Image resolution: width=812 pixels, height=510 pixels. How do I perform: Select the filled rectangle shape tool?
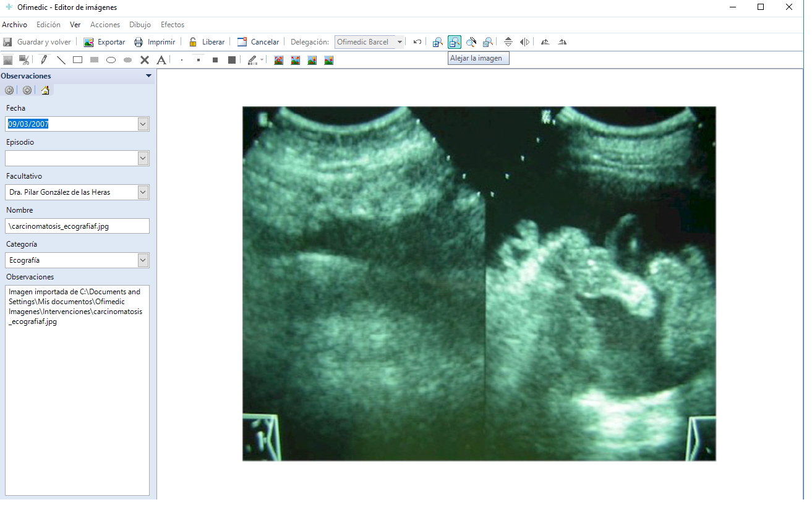point(94,60)
